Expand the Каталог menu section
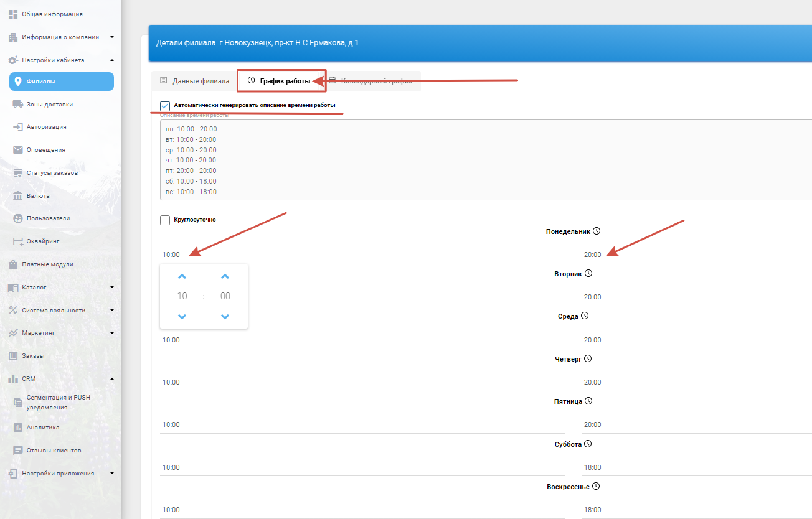The image size is (812, 519). (x=111, y=288)
